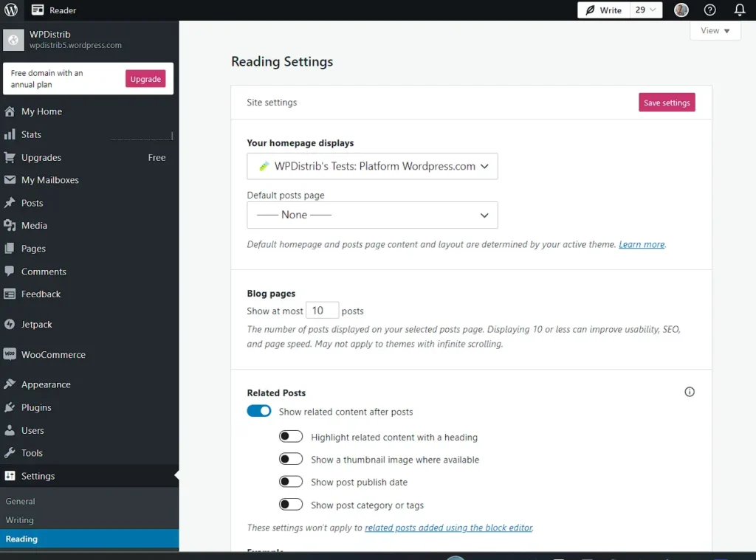Open the wpdistrib5.wordpress.com site link
This screenshot has width=756, height=560.
(x=75, y=45)
